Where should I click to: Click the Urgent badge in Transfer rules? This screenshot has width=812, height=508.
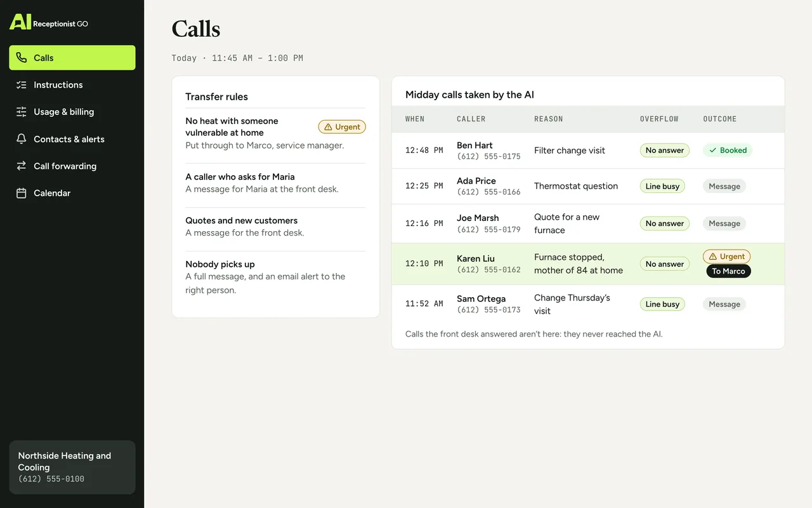tap(342, 127)
